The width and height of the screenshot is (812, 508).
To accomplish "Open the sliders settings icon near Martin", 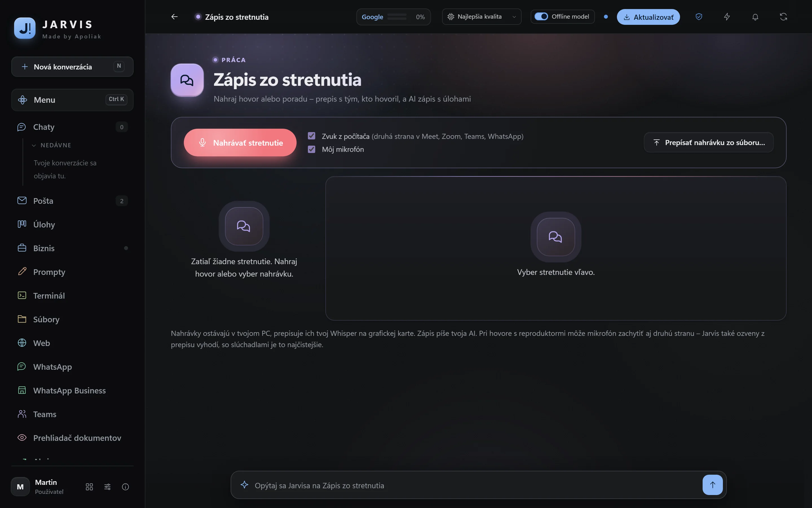I will 107,487.
